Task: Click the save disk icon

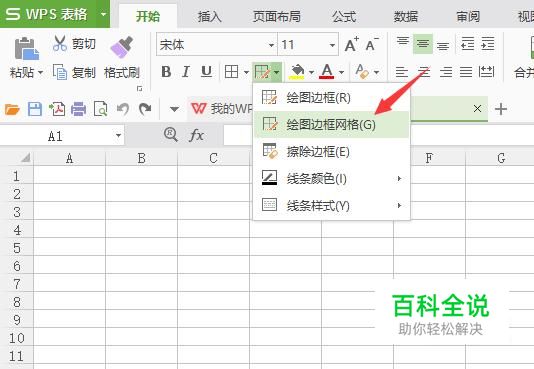Action: [x=35, y=109]
